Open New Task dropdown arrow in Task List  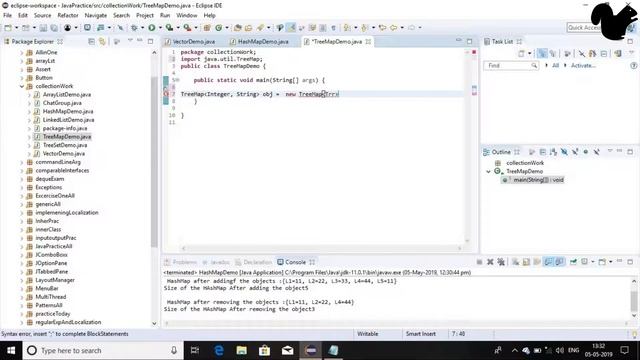pyautogui.click(x=529, y=53)
